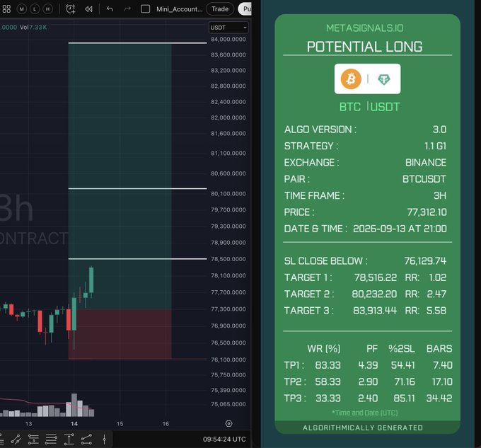The height and width of the screenshot is (448, 481).
Task: Click the Vol 7.33K volume label
Action: (33, 27)
